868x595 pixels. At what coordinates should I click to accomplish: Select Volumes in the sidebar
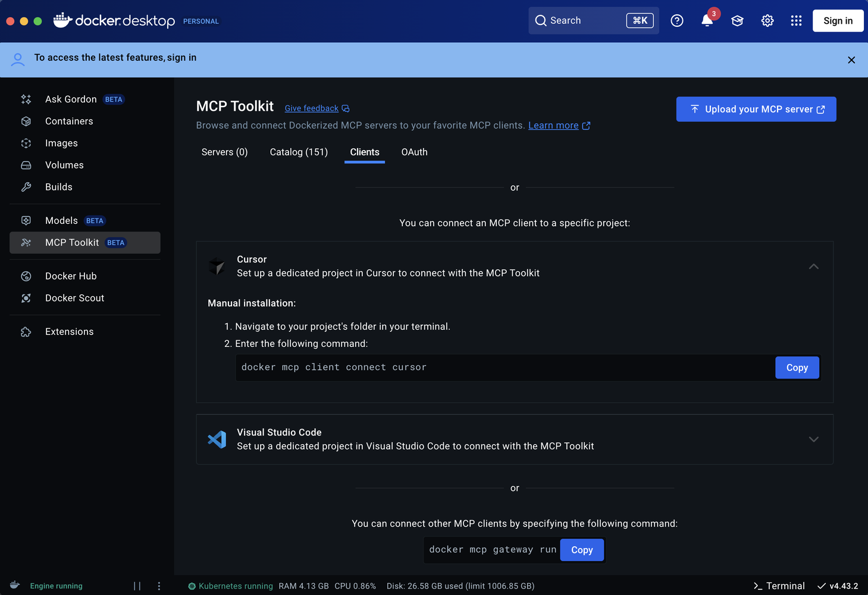[x=84, y=165]
